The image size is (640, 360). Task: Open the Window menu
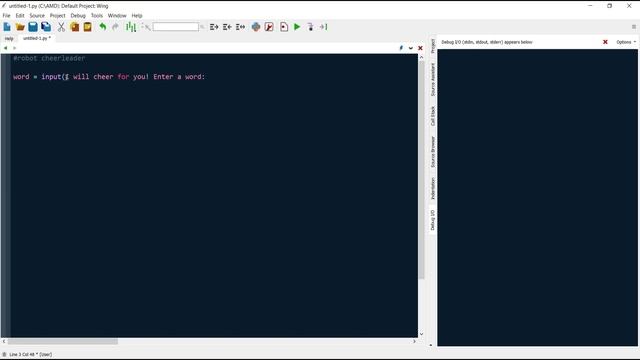pyautogui.click(x=117, y=16)
